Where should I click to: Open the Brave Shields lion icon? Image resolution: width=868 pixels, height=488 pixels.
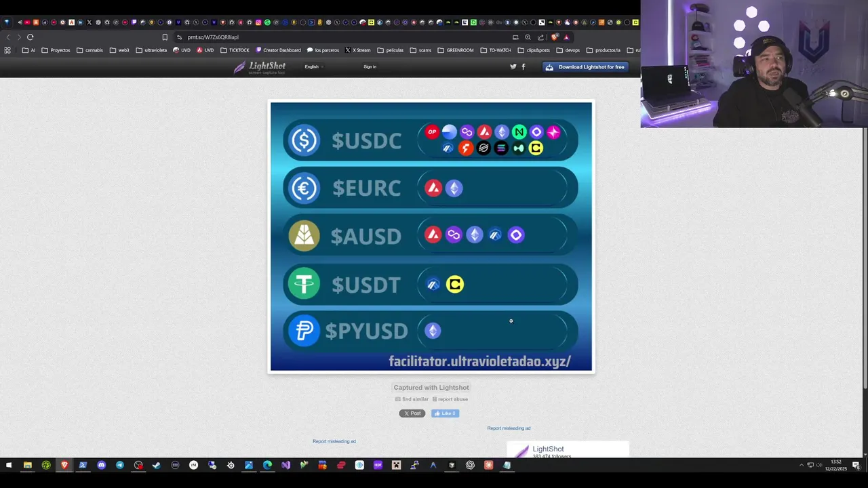coord(555,37)
